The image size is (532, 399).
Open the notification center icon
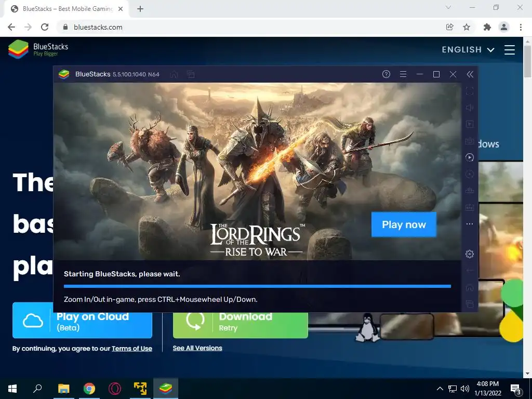pyautogui.click(x=516, y=389)
